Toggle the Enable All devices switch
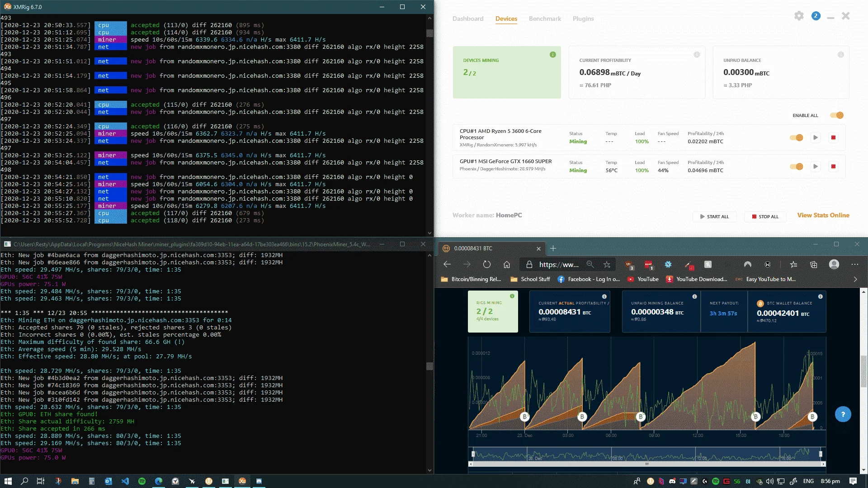The height and width of the screenshot is (488, 868). point(837,115)
